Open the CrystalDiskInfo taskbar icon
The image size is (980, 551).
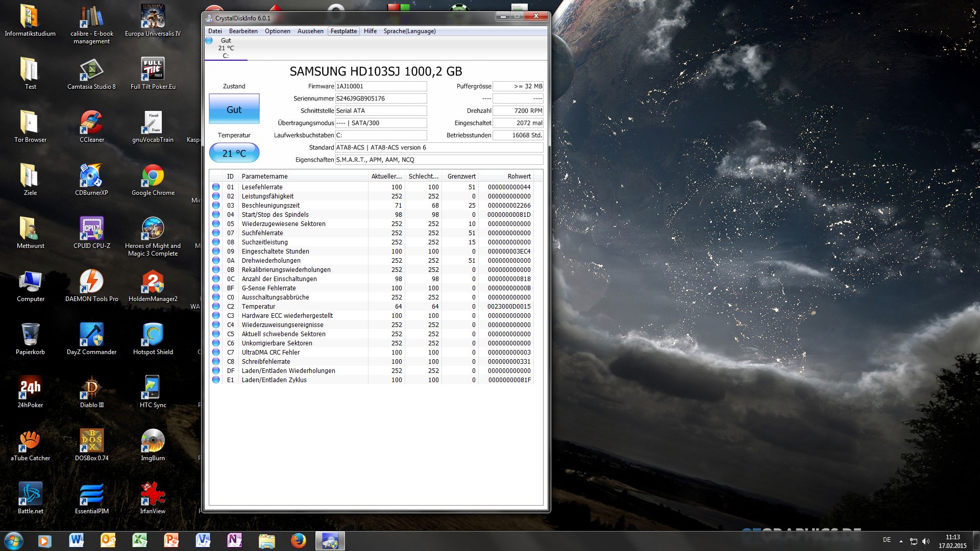coord(330,541)
